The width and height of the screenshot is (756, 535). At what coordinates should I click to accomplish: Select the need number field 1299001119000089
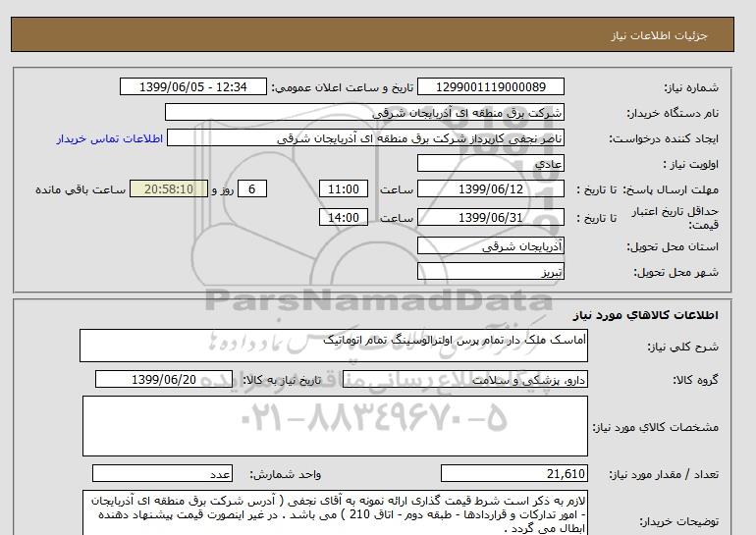click(490, 86)
